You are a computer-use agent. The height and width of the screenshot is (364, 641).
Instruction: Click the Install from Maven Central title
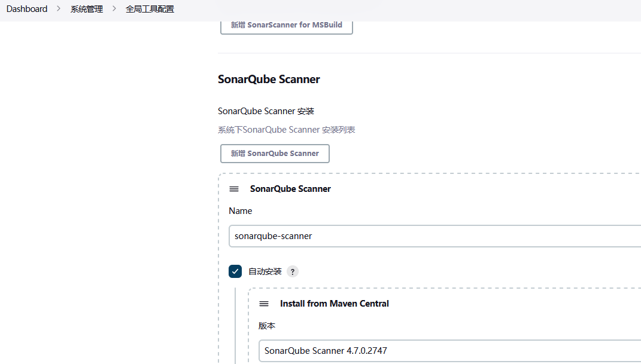click(334, 304)
